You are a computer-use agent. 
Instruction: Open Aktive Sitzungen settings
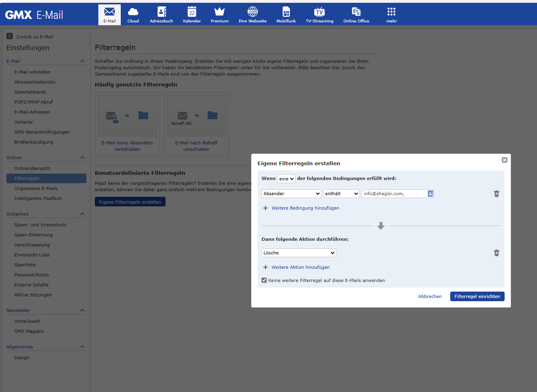pyautogui.click(x=33, y=295)
